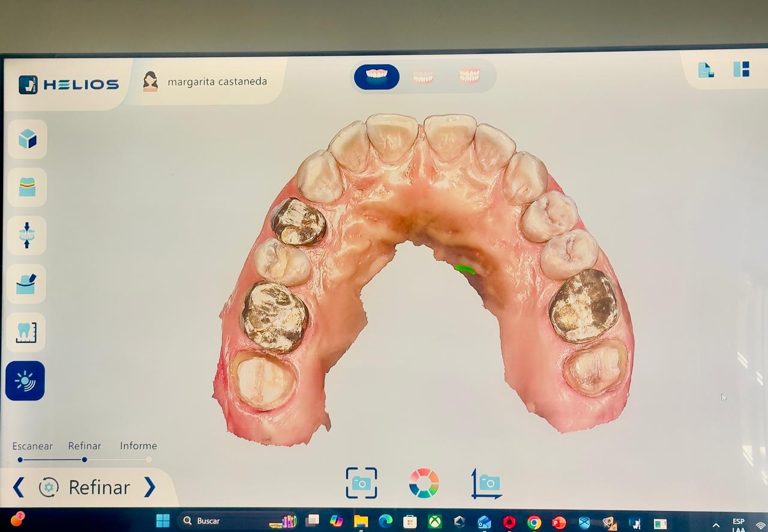Select the 3D cube model tool

click(x=27, y=139)
